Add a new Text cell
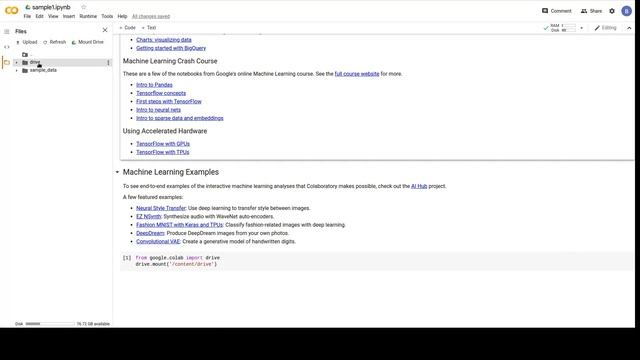 point(149,28)
